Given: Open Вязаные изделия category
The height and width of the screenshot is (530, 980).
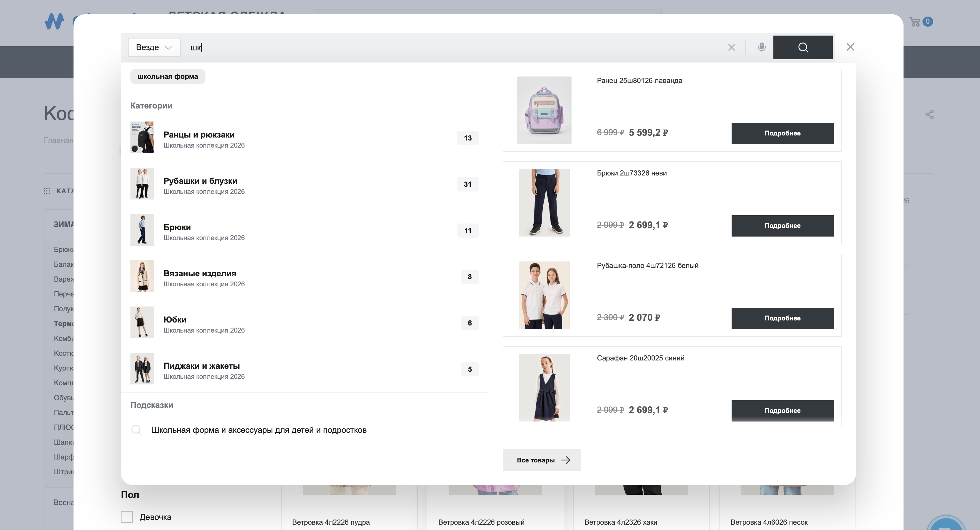Looking at the screenshot, I should [304, 276].
